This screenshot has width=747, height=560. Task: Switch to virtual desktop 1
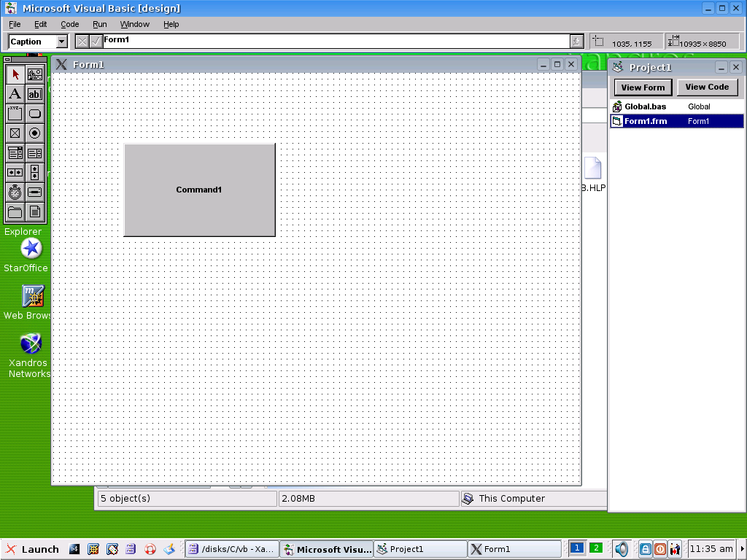click(577, 548)
